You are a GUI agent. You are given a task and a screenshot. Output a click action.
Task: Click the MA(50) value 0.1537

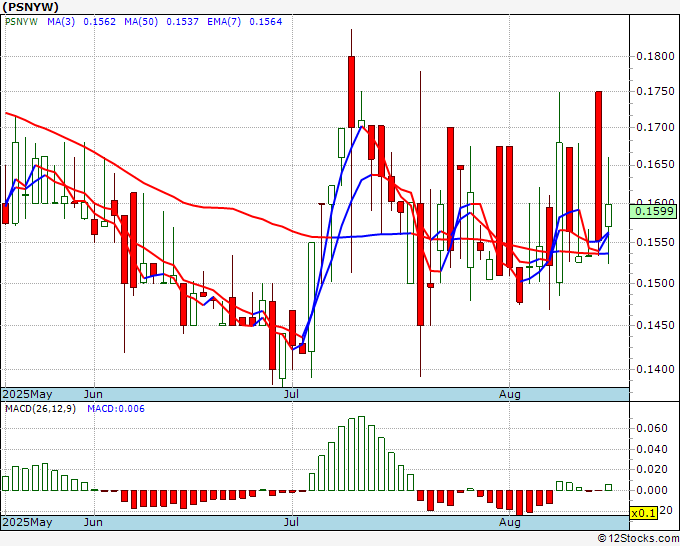182,22
